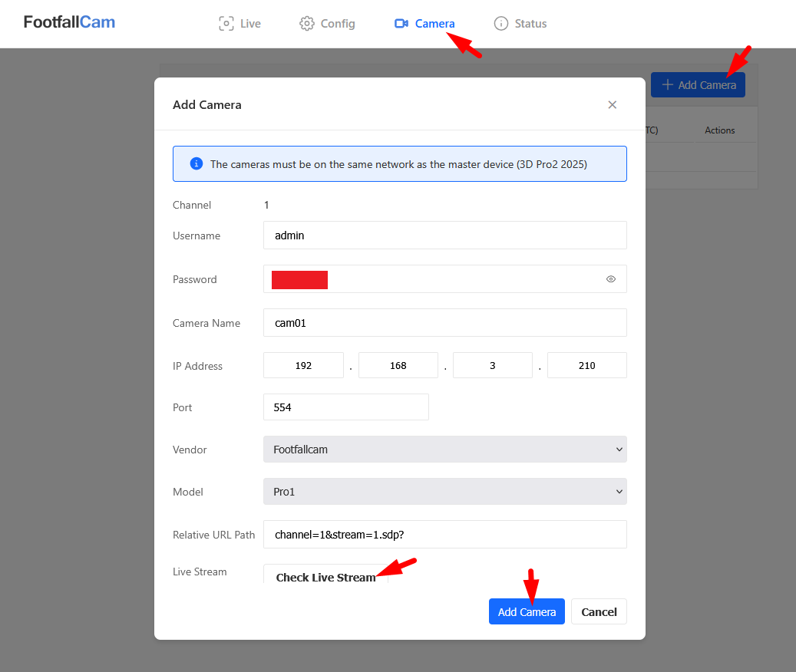Click the blue info icon in banner

(197, 163)
